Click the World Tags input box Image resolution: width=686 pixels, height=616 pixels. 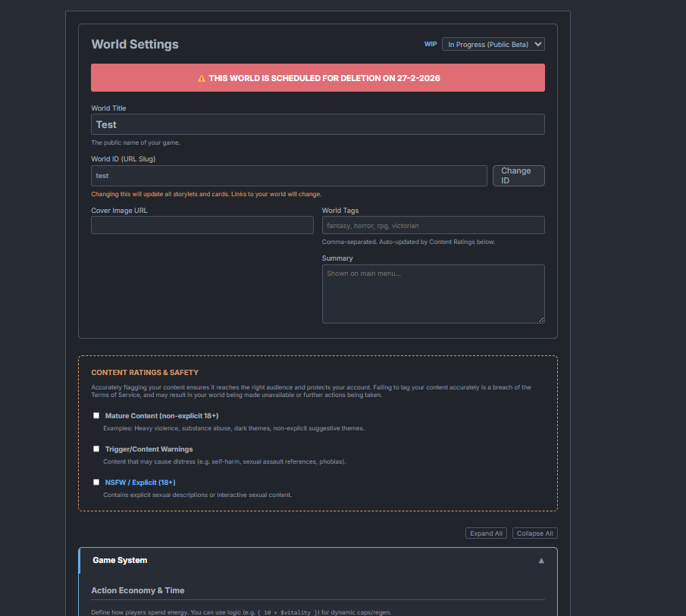(x=433, y=225)
